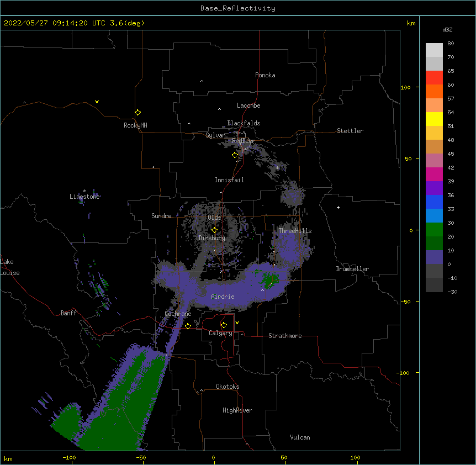Click the Sylvan map label
This screenshot has width=476, height=465.
pos(215,135)
